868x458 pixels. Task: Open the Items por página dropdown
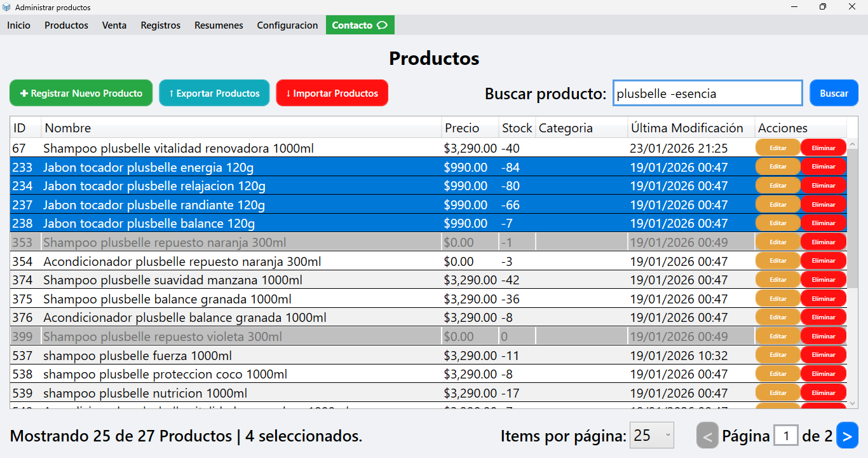[652, 435]
